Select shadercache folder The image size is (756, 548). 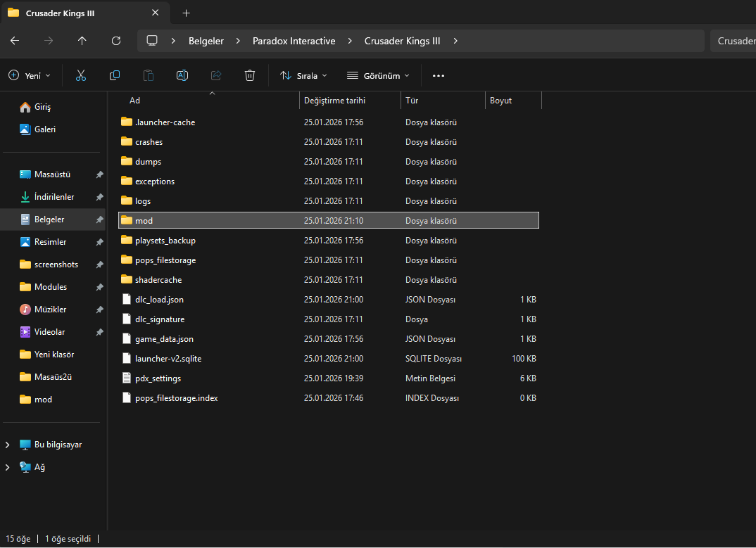329,280
